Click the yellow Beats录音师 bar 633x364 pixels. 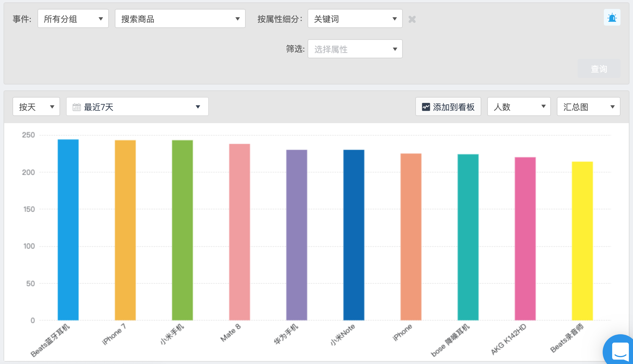[x=582, y=241]
